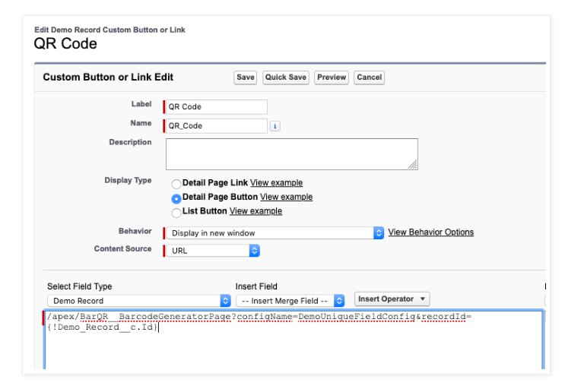Select the Detail Page Link radio option

176,184
